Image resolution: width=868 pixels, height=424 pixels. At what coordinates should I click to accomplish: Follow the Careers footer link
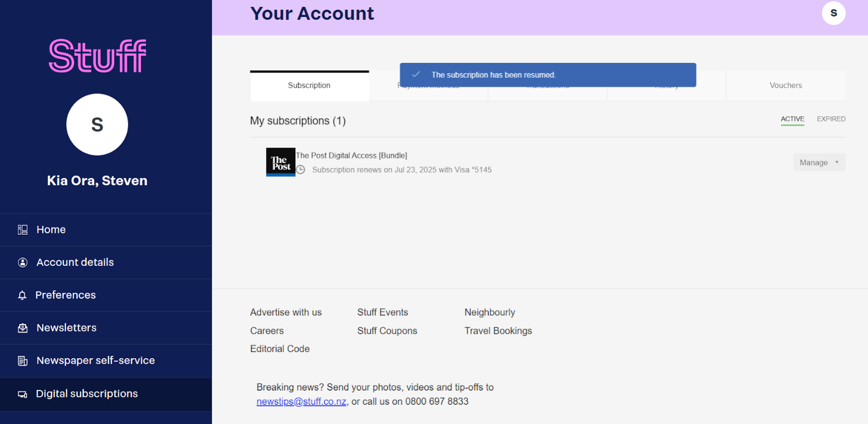coord(267,331)
